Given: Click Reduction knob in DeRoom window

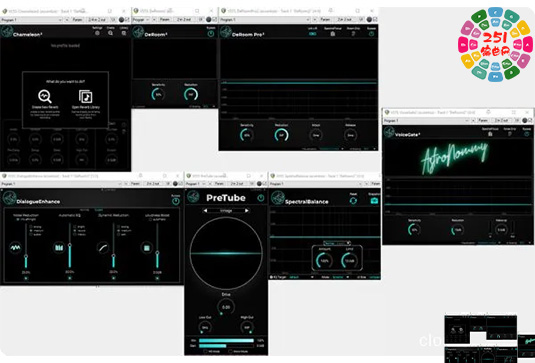Looking at the screenshot, I should click(x=191, y=94).
